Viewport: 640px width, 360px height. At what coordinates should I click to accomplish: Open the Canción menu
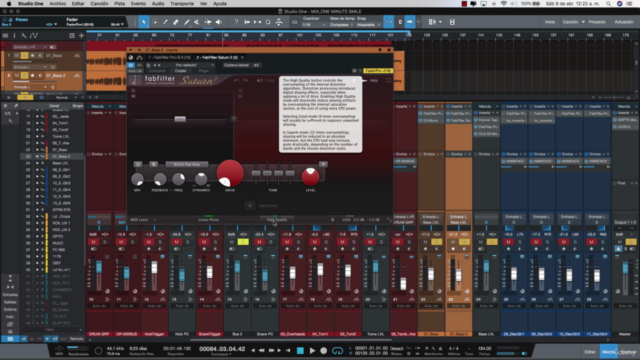[x=99, y=4]
